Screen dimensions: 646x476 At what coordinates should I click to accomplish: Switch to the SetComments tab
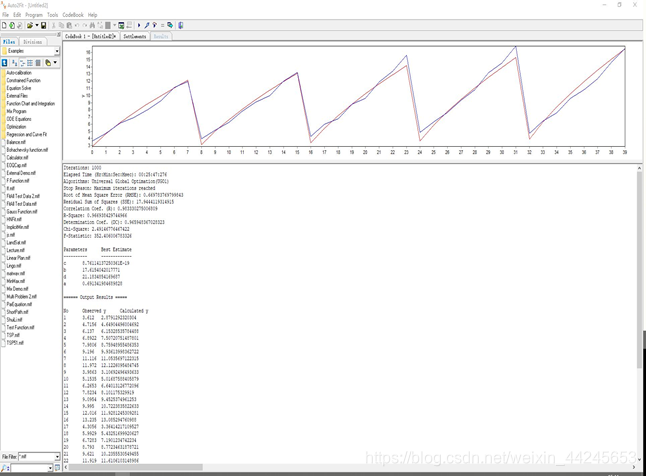(x=135, y=37)
